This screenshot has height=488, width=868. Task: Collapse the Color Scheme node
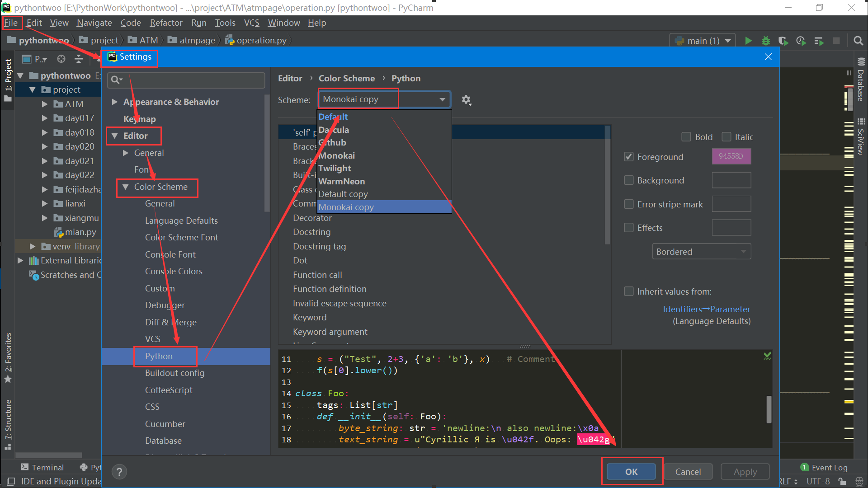[125, 187]
